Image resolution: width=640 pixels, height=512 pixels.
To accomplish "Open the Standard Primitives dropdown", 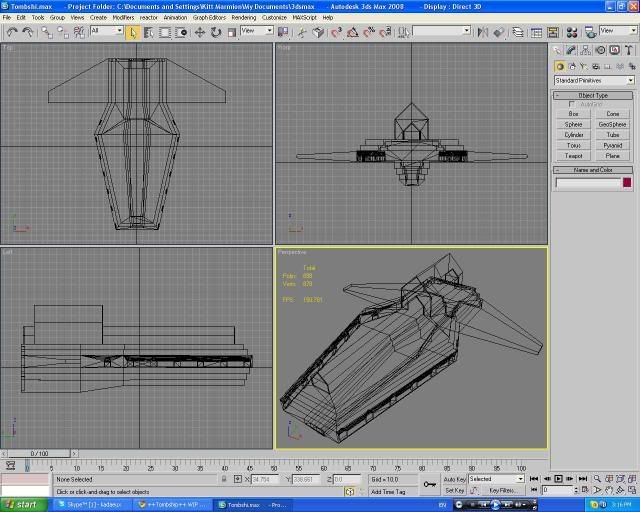I will tap(594, 80).
